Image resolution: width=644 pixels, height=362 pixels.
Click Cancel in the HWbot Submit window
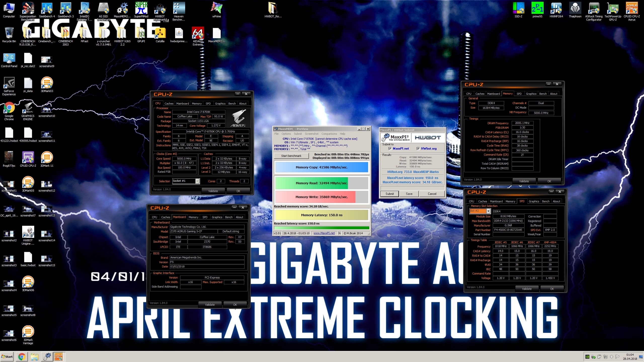[432, 194]
